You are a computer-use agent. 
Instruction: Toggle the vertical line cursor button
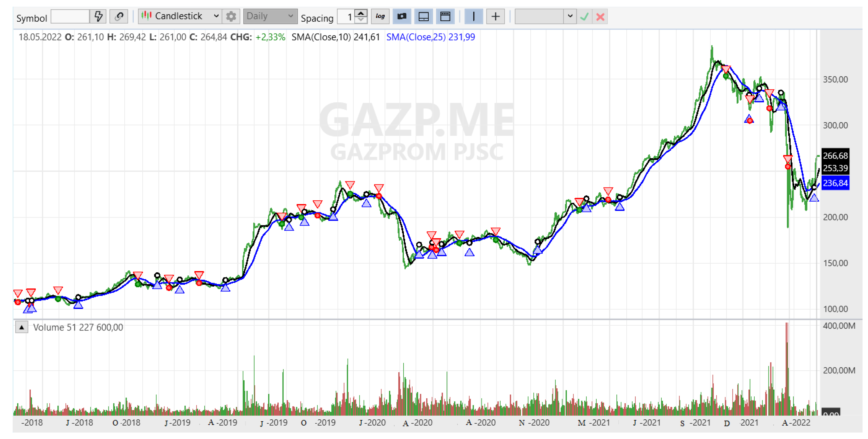(473, 16)
